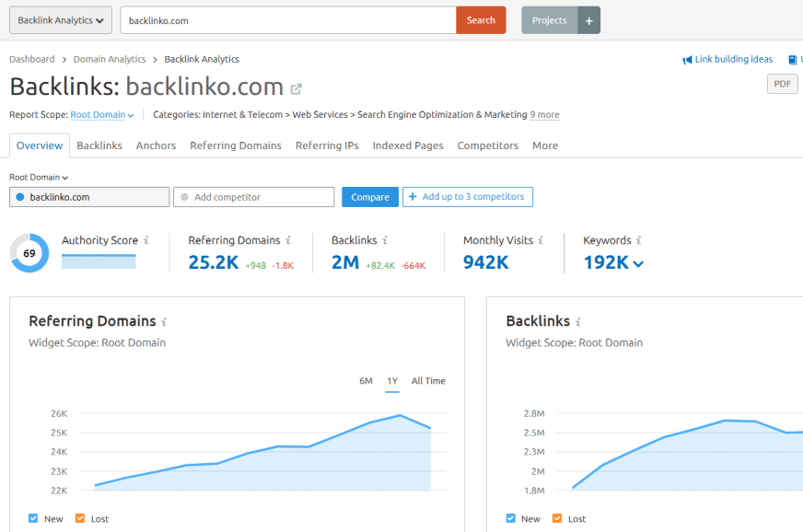The image size is (803, 532).
Task: Switch to the Referring Domains tab
Action: point(236,145)
